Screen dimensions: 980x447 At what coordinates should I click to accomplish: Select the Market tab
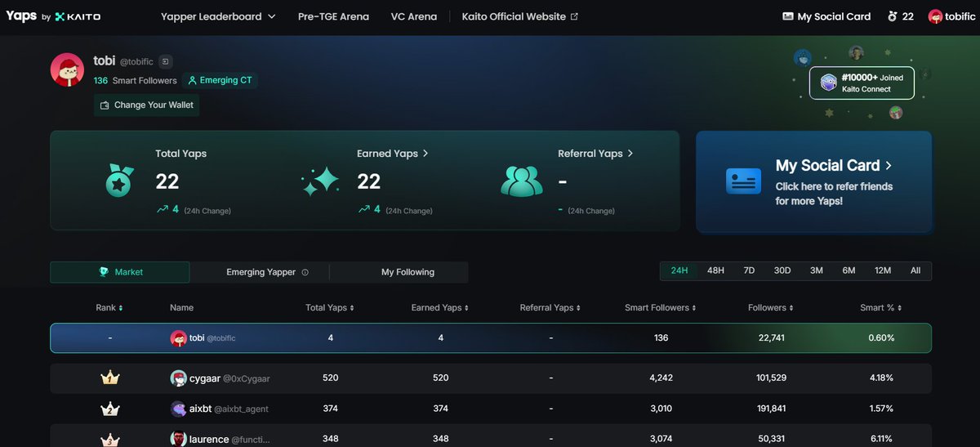120,272
